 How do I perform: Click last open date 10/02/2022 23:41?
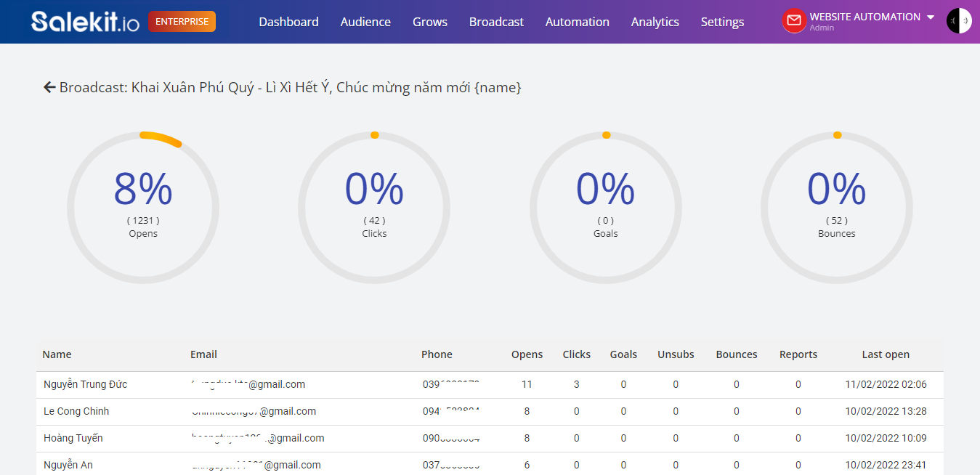tap(886, 465)
